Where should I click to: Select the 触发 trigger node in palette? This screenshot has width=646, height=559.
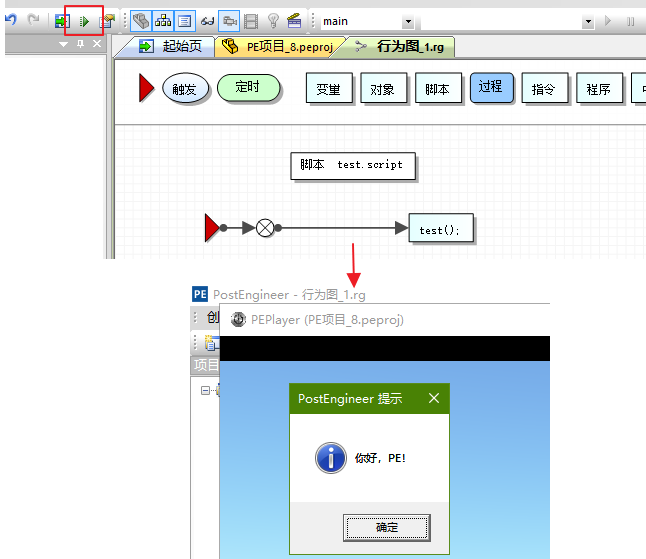185,89
